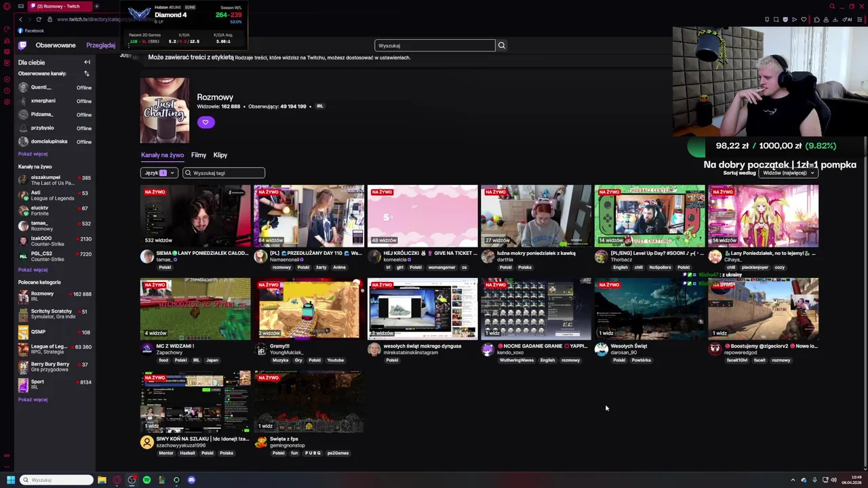Open tamae_ channel avatar under stream

[x=146, y=256]
